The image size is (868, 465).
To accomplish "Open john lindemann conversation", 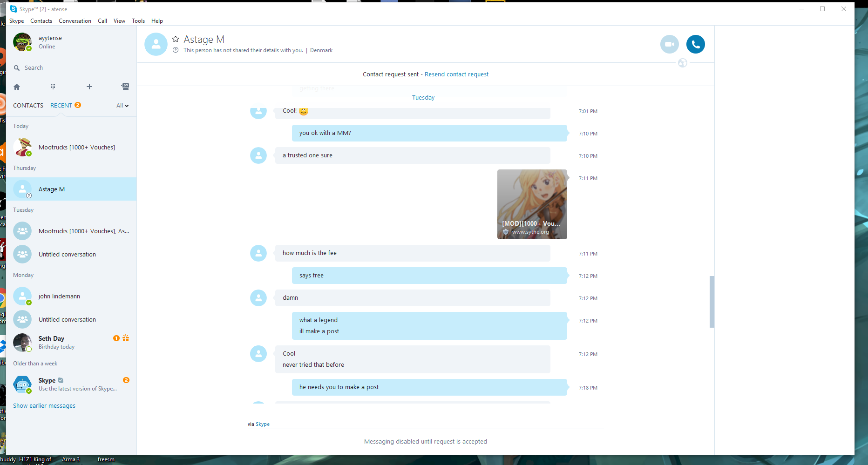I will click(71, 296).
